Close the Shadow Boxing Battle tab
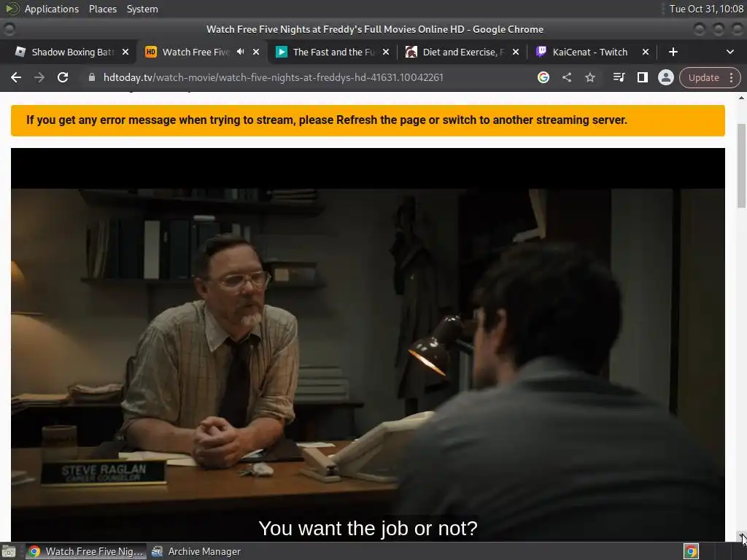 pos(125,52)
